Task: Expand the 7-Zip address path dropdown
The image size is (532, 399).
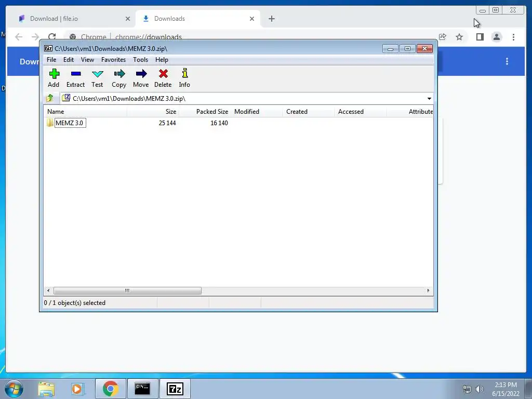Action: pos(429,98)
